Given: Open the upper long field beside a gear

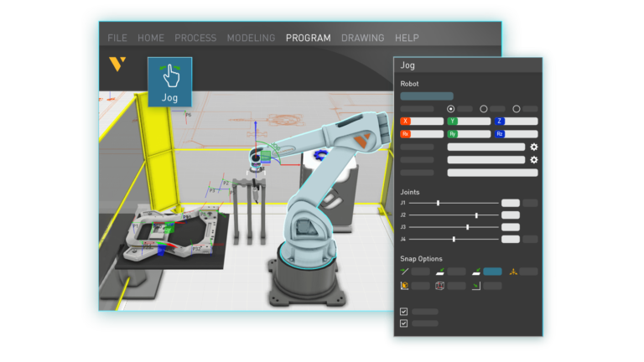Looking at the screenshot, I should coord(486,147).
